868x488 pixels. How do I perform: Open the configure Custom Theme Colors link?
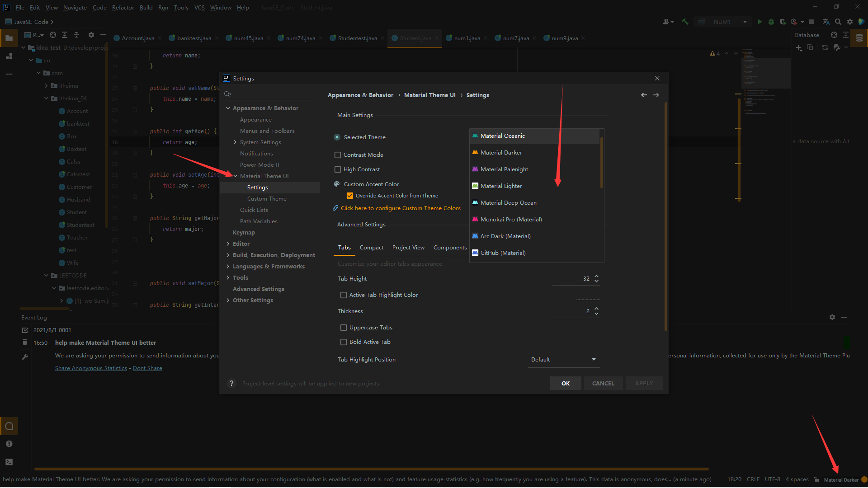coord(401,208)
